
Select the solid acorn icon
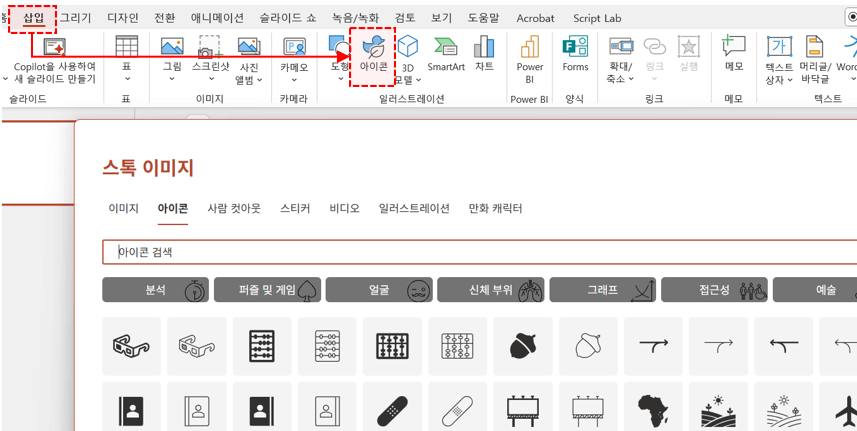coord(523,346)
